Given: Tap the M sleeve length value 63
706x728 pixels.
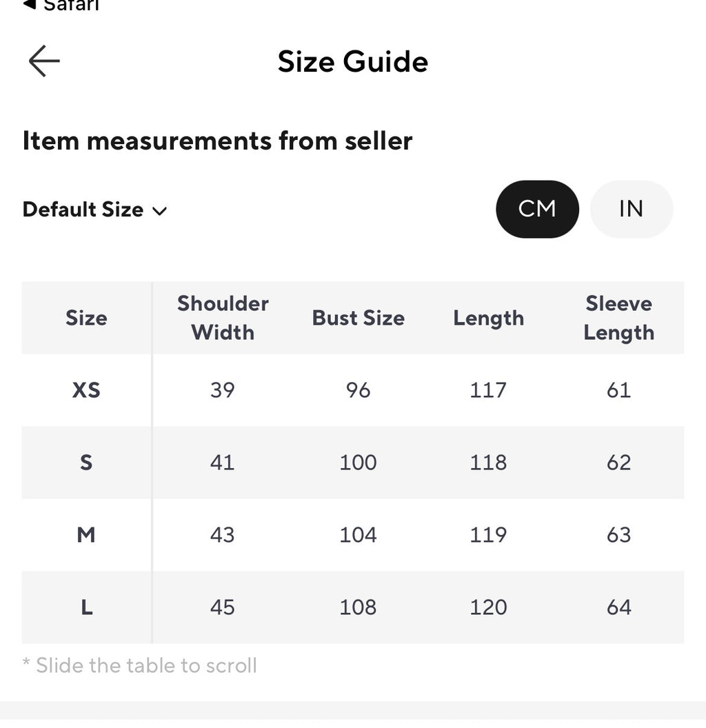Looking at the screenshot, I should [x=619, y=535].
